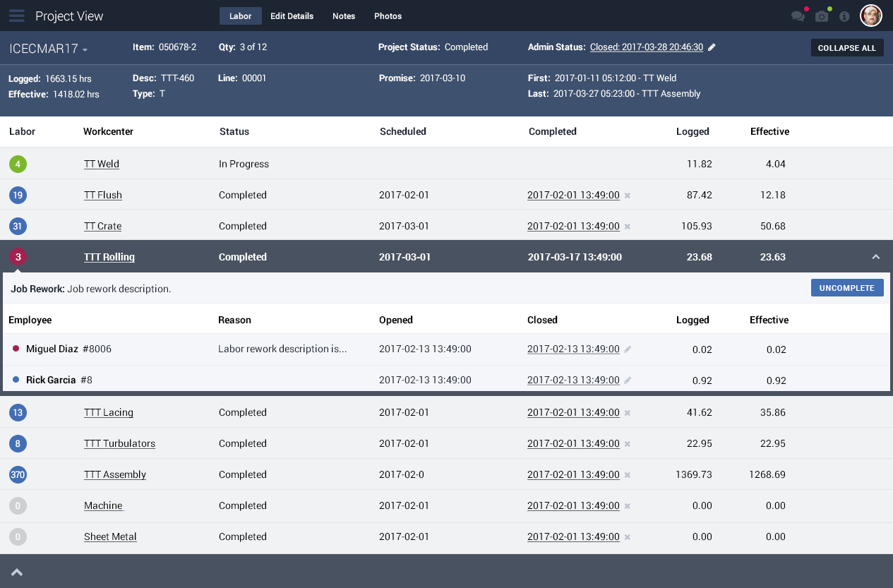
Task: Edit Admin Status with pencil icon
Action: (x=712, y=47)
